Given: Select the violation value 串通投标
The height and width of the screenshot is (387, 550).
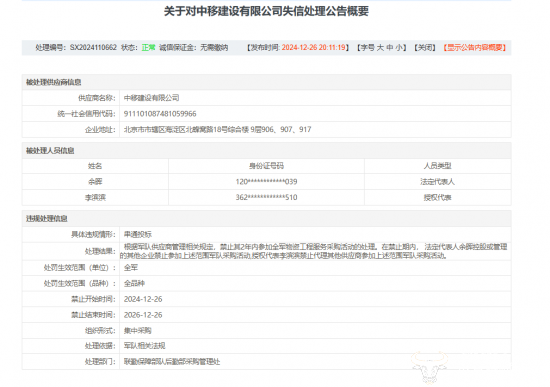Looking at the screenshot, I should point(138,234).
